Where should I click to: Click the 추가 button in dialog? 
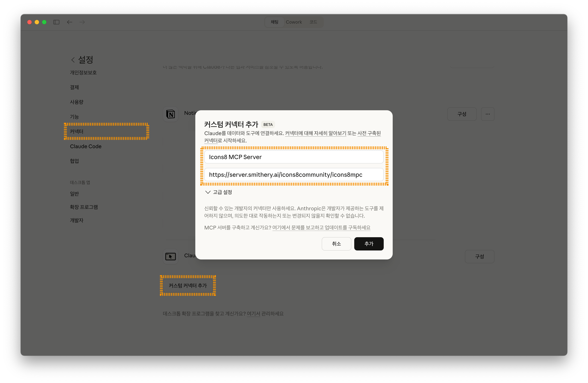(x=369, y=243)
